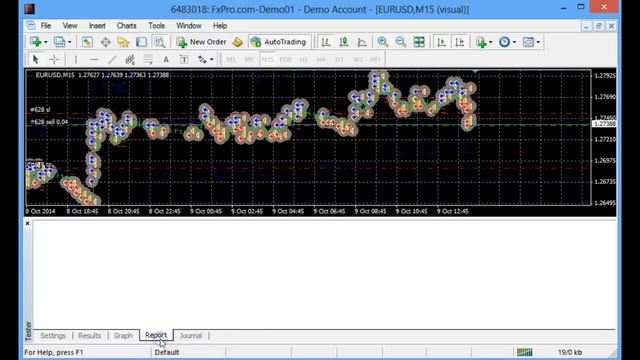Minimize the inner chart window

[586, 26]
